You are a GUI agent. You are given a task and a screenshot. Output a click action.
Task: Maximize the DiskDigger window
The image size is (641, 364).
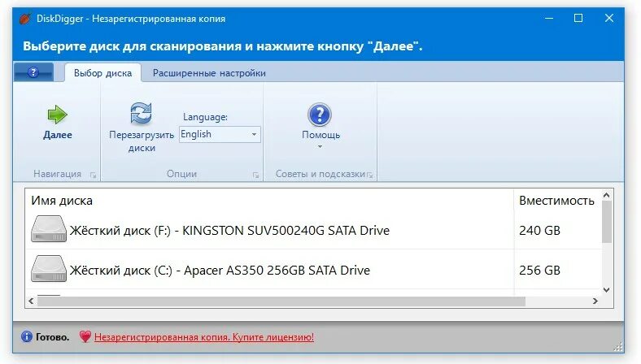(x=578, y=19)
